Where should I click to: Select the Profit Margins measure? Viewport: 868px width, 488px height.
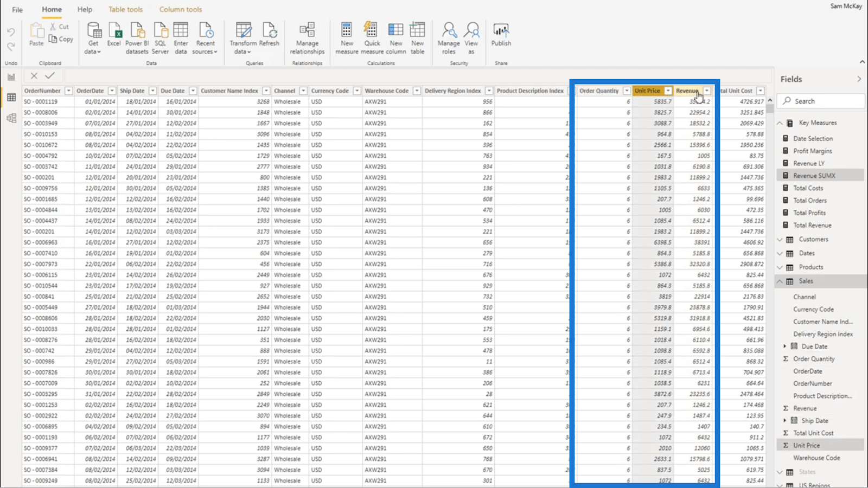pos(812,151)
